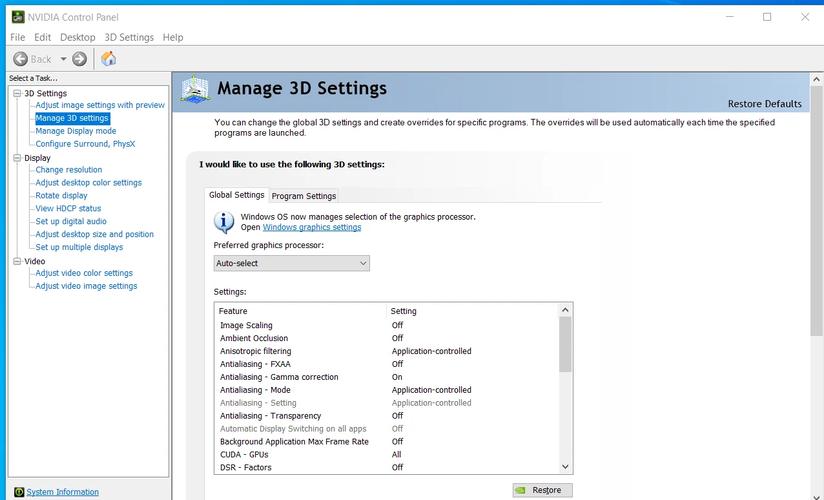Collapse the 3D Settings tree node

pyautogui.click(x=16, y=93)
